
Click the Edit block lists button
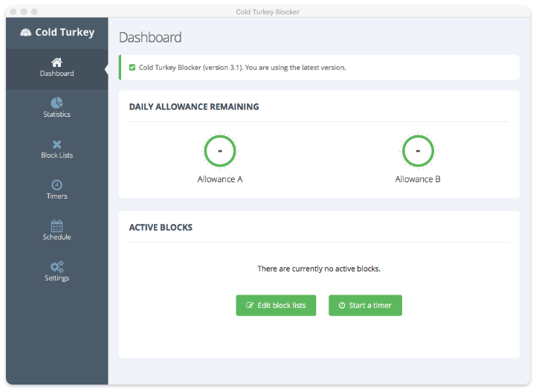(x=276, y=306)
